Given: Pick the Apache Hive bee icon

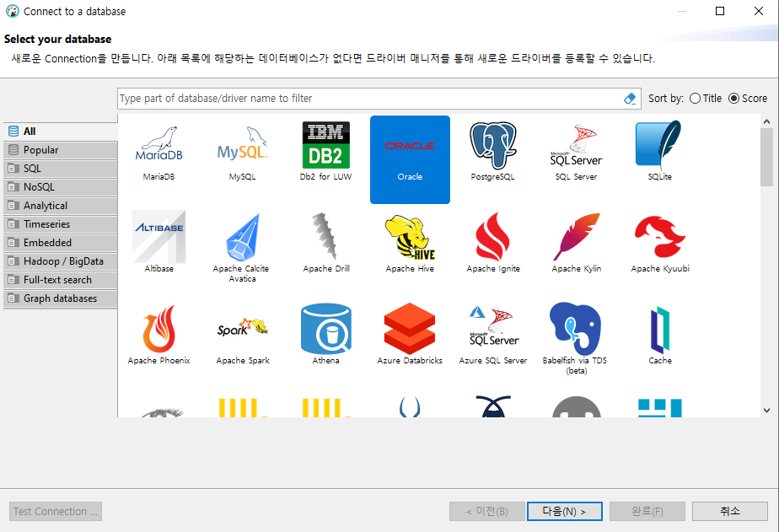Looking at the screenshot, I should pos(410,237).
